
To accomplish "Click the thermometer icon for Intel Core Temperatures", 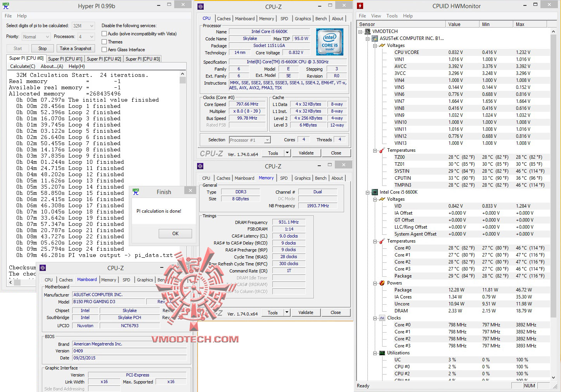I will pos(382,241).
